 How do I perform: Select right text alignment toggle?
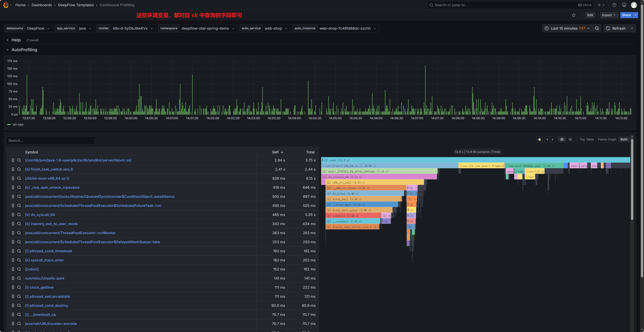(570, 139)
